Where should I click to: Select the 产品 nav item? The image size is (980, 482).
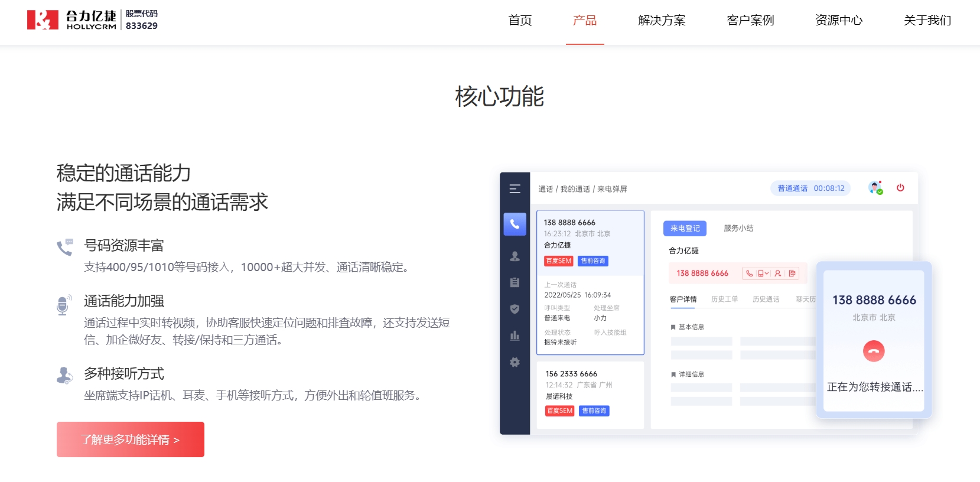[x=585, y=20]
